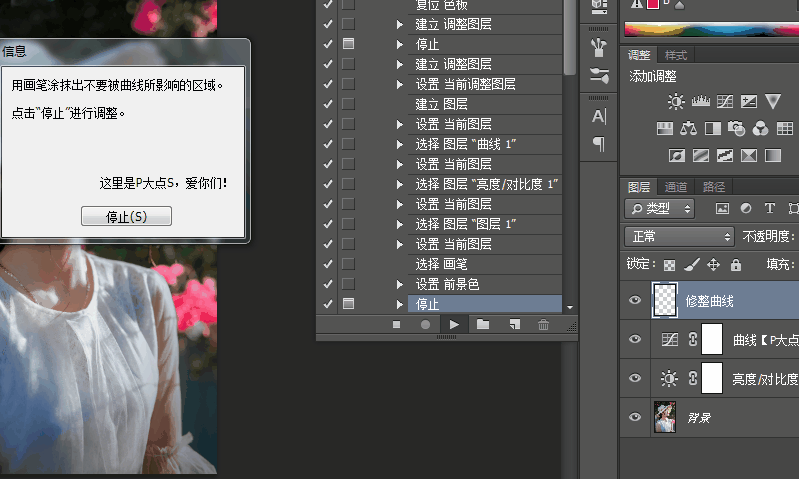Open the layer filter 类型 dropdown
This screenshot has height=479, width=799.
click(660, 208)
